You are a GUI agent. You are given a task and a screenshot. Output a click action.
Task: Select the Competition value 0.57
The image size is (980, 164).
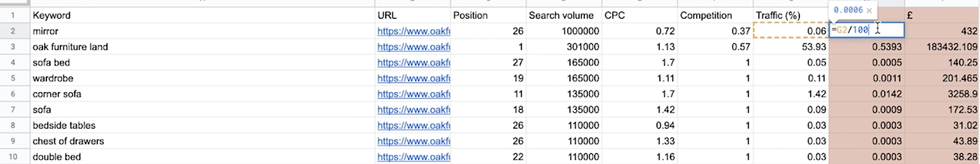[x=715, y=47]
